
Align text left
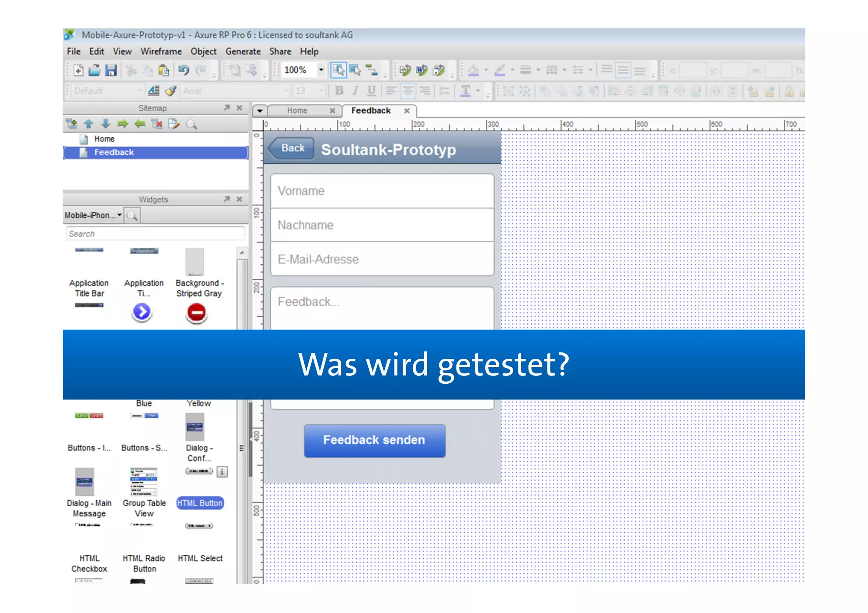391,91
